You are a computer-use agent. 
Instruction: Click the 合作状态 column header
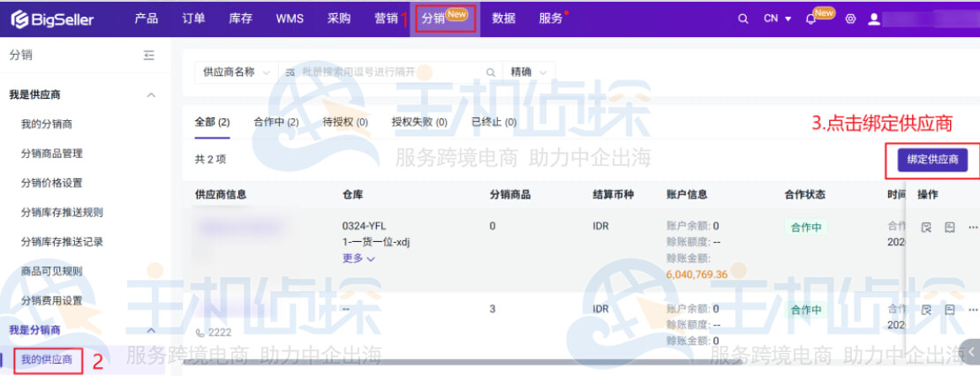(805, 195)
